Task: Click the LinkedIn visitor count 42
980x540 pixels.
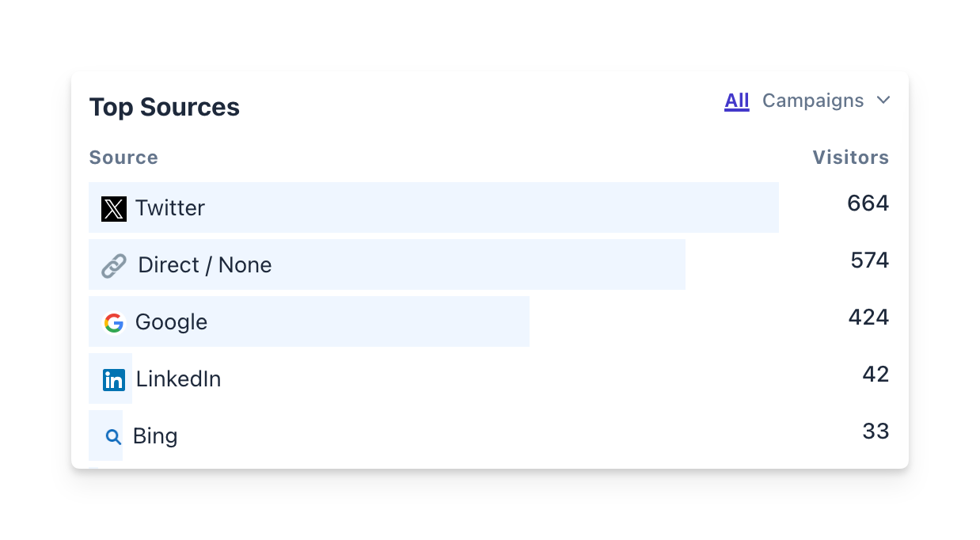Action: (x=876, y=375)
